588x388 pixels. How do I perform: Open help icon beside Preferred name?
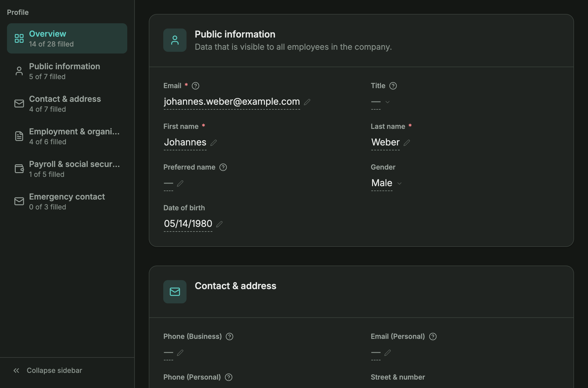[223, 167]
